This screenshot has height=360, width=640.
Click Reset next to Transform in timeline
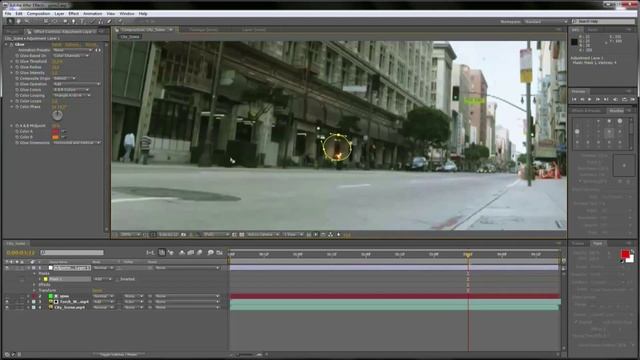tap(97, 290)
